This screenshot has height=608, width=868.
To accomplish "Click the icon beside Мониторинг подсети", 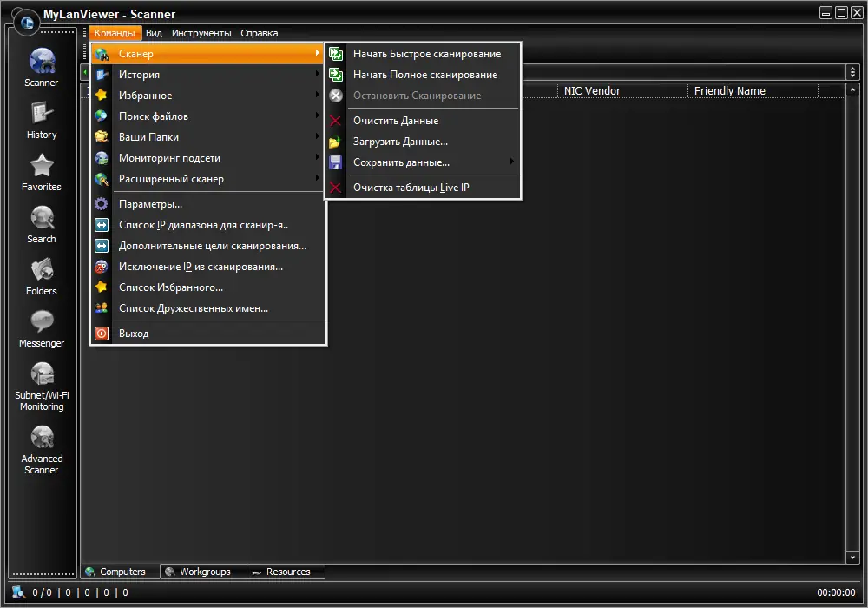I will [102, 158].
